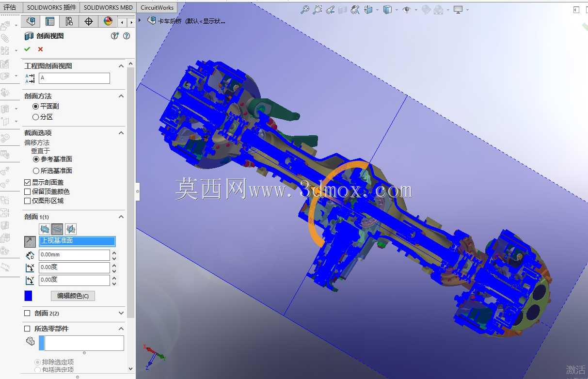This screenshot has height=379, width=588.
Task: Collapse 所选零部件 section chevron
Action: [121, 329]
